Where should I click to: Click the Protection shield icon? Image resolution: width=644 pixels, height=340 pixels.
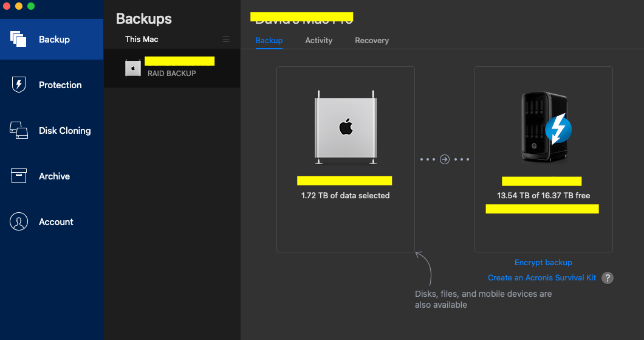point(18,85)
